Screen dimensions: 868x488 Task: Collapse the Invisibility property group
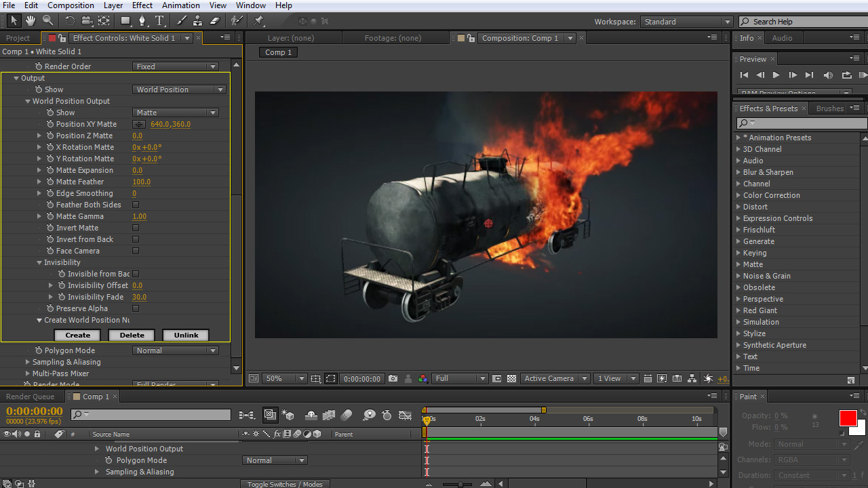pos(39,262)
